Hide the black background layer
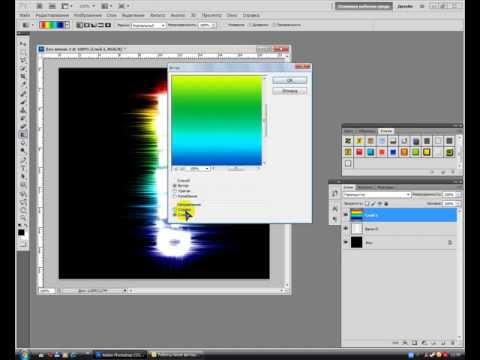Viewport: 480px width, 360px height. (346, 242)
